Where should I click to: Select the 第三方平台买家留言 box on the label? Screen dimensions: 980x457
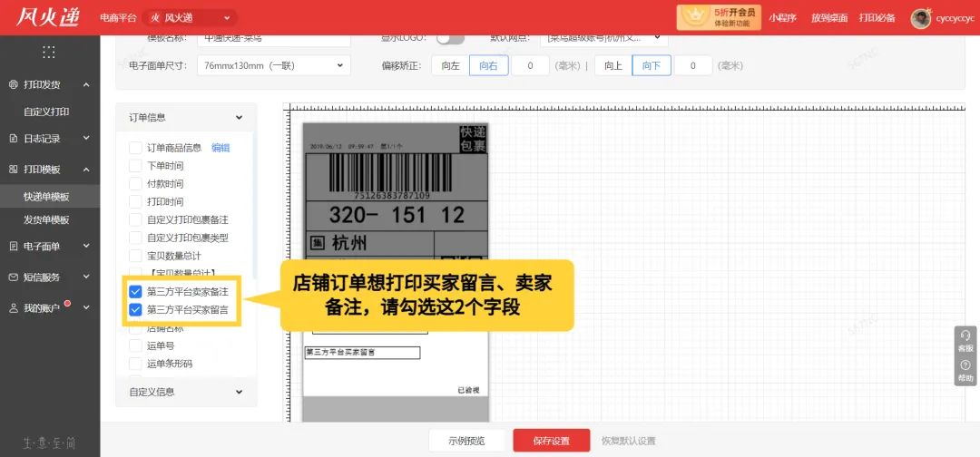tap(362, 353)
